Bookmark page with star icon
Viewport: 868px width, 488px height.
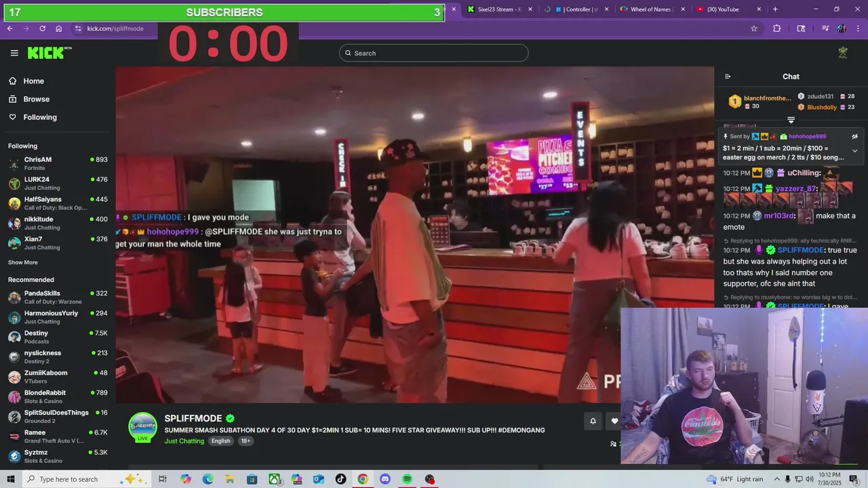tap(753, 28)
